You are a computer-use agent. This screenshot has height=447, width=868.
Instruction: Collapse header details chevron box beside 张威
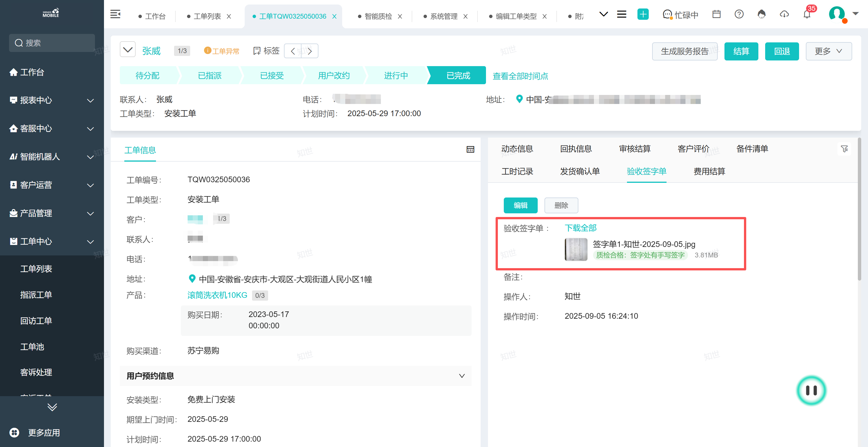[128, 50]
